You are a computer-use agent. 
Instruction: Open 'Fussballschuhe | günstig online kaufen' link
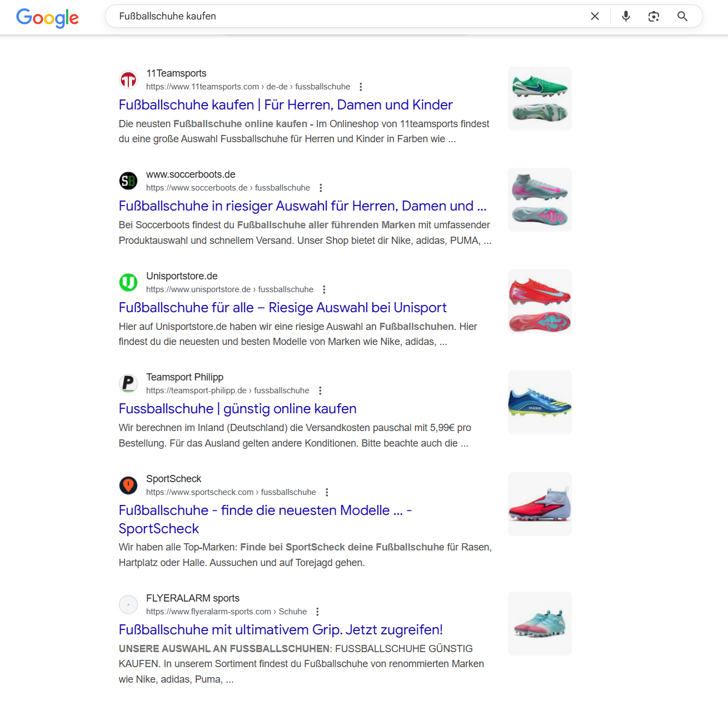[x=237, y=409]
